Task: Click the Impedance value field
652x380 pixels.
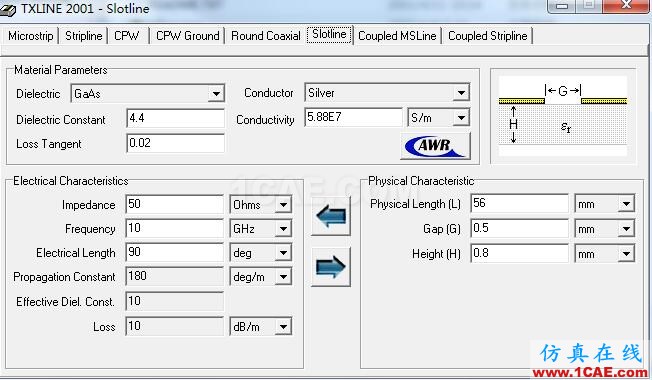Action: click(175, 204)
